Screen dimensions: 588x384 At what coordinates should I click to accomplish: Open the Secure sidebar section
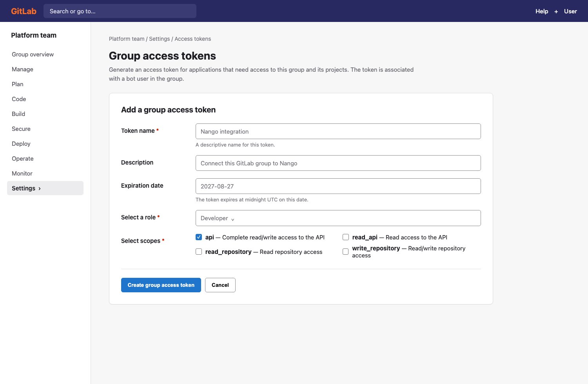(45, 129)
